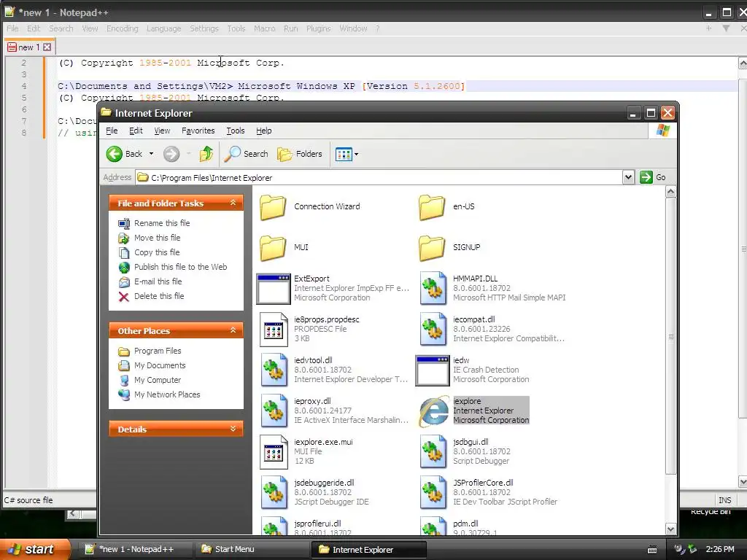The width and height of the screenshot is (747, 560).
Task: Select the SIGNUP folder icon
Action: pos(432,248)
